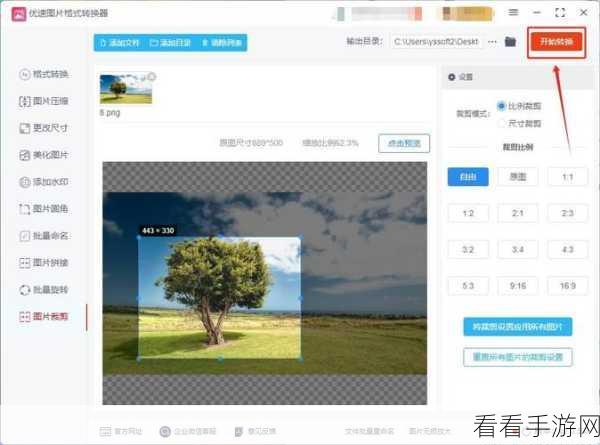Set crop ratio to 3:4
The height and width of the screenshot is (445, 600).
[518, 249]
